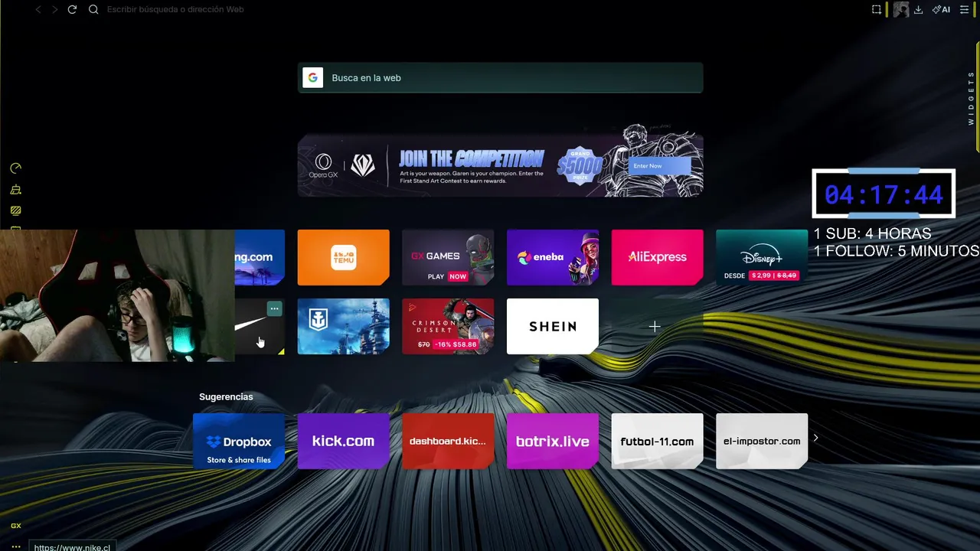The image size is (980, 551).
Task: Open the kick.com suggestion tile
Action: coord(343,442)
